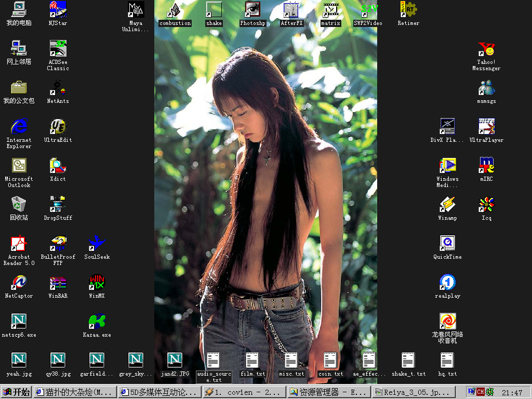The height and width of the screenshot is (399, 532).
Task: Select the mIRC desktop icon
Action: (x=486, y=166)
